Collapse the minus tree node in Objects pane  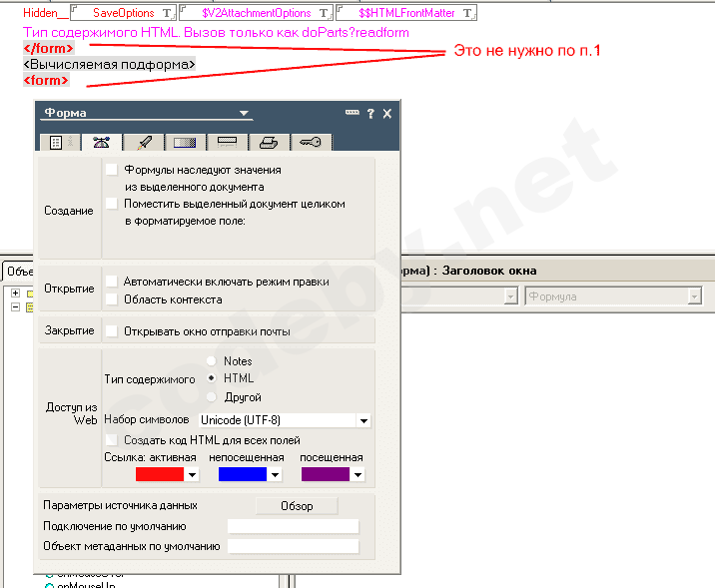tap(16, 306)
